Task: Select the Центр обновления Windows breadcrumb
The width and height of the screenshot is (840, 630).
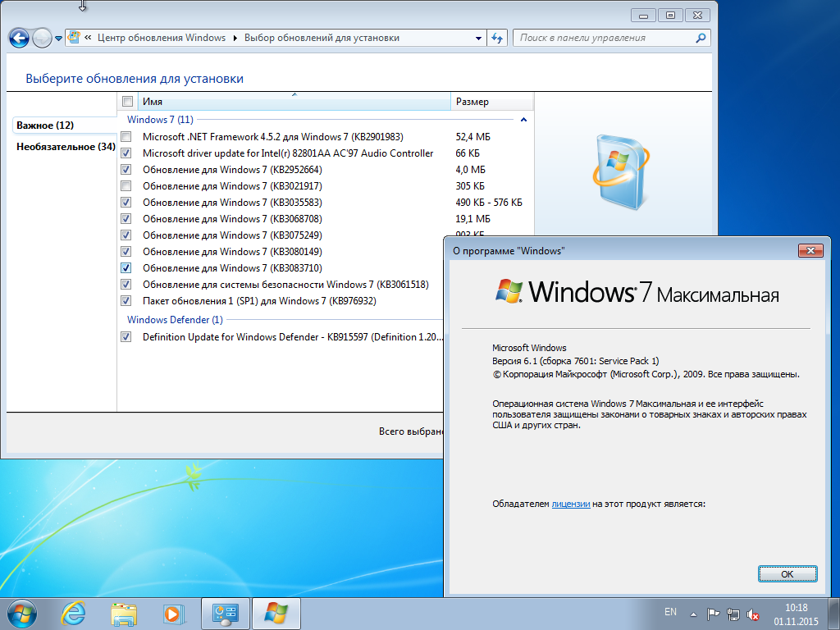Action: point(162,38)
